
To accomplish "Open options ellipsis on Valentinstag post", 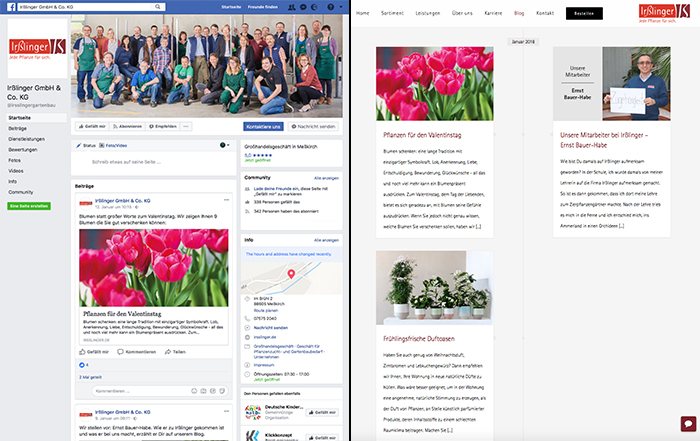I will tap(226, 200).
